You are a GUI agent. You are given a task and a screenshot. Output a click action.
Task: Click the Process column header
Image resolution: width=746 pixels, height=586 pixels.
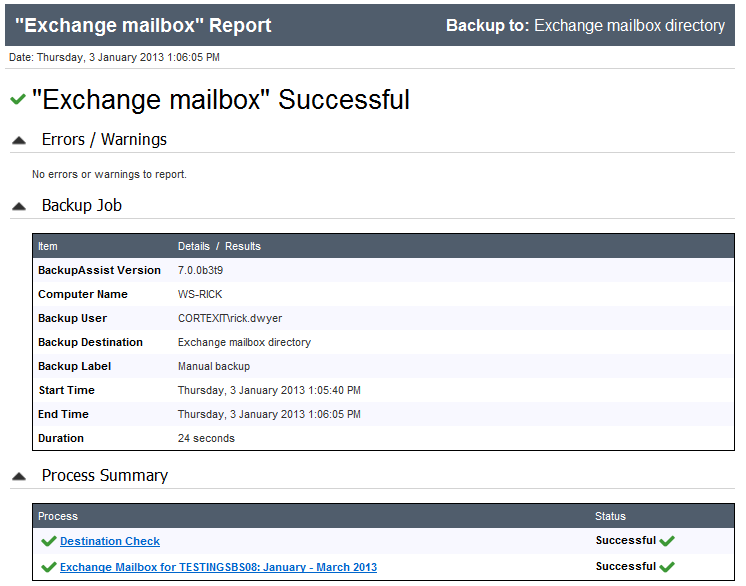tap(58, 516)
